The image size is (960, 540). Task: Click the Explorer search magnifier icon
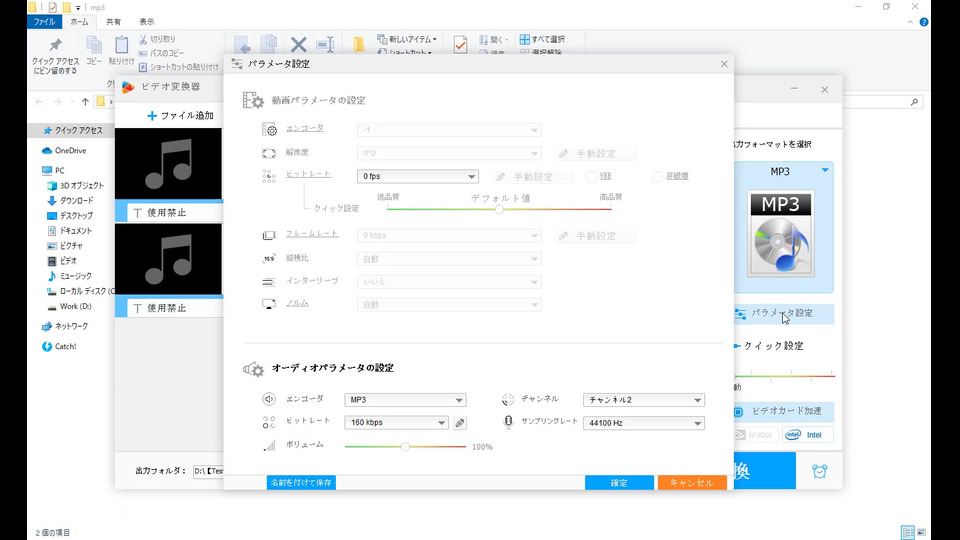(915, 102)
